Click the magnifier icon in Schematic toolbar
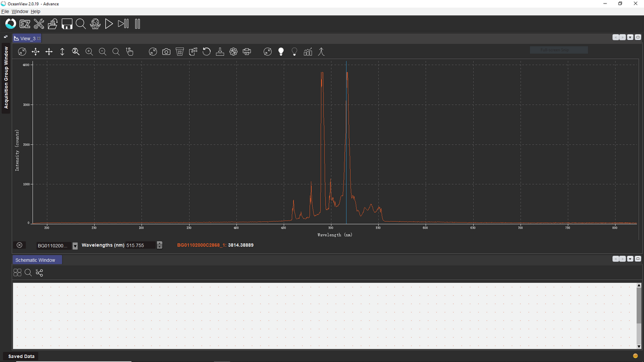The height and width of the screenshot is (362, 644). 28,273
